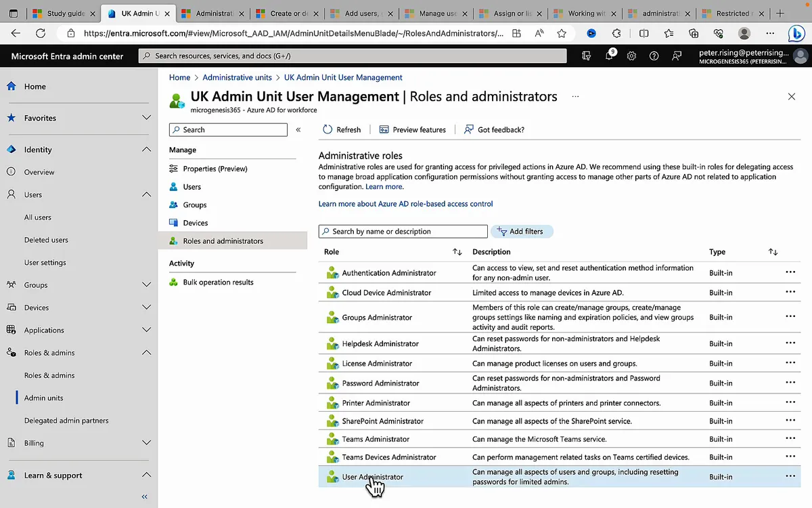Open the more options for Groups Administrator
This screenshot has width=812, height=508.
tap(790, 317)
